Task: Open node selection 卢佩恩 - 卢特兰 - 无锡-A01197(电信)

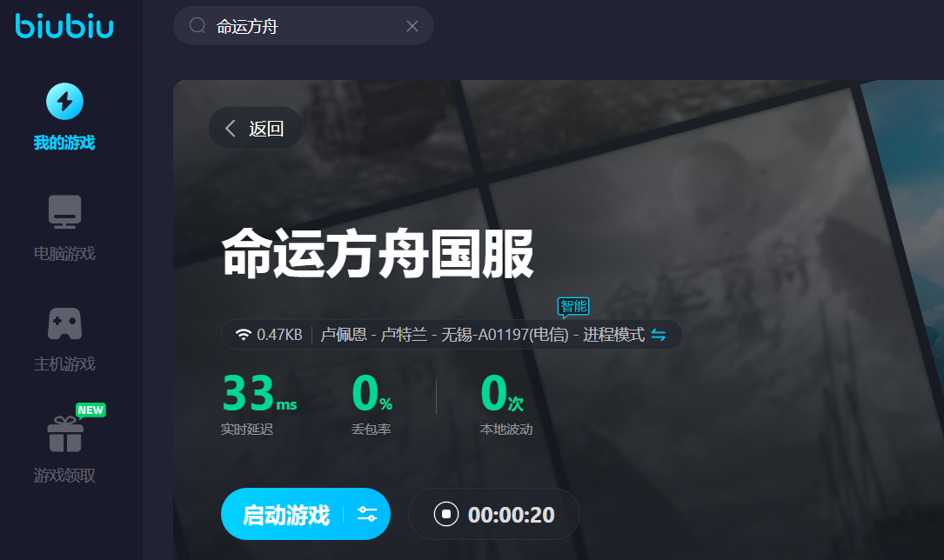Action: 445,335
